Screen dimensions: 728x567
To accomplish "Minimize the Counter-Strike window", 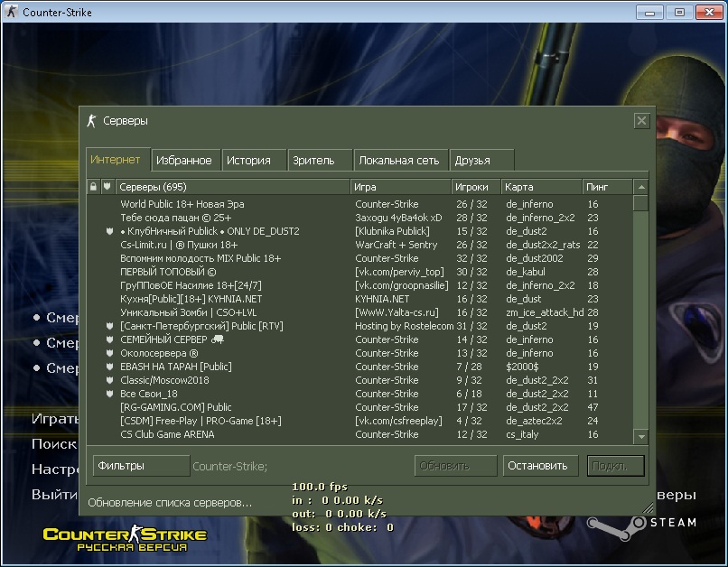I will [x=650, y=12].
